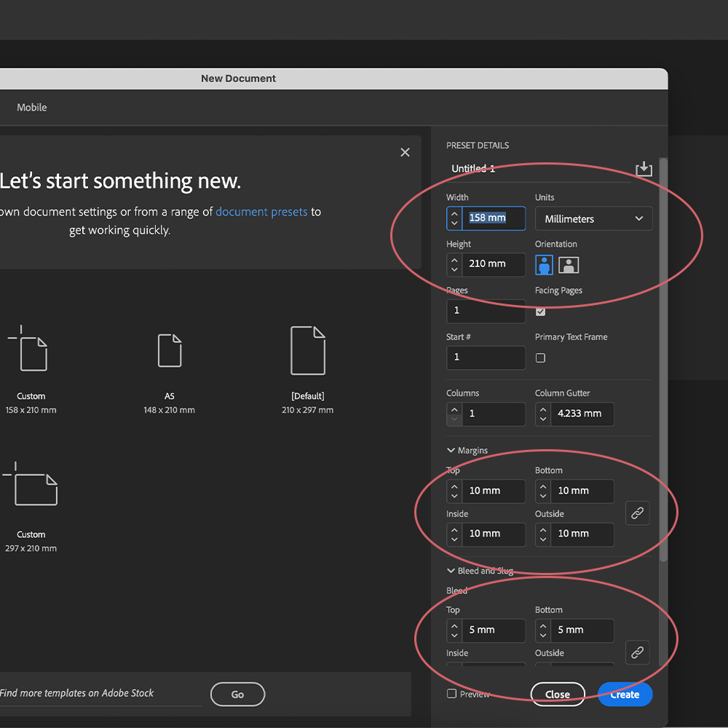Image resolution: width=728 pixels, height=728 pixels.
Task: Decrease the Height value with down arrow
Action: [x=454, y=270]
